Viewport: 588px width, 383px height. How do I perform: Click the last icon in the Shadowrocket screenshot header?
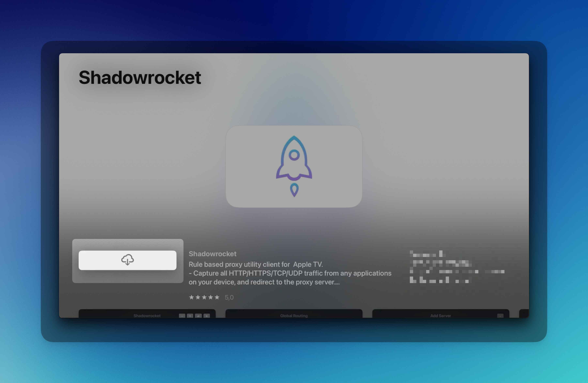coord(207,316)
